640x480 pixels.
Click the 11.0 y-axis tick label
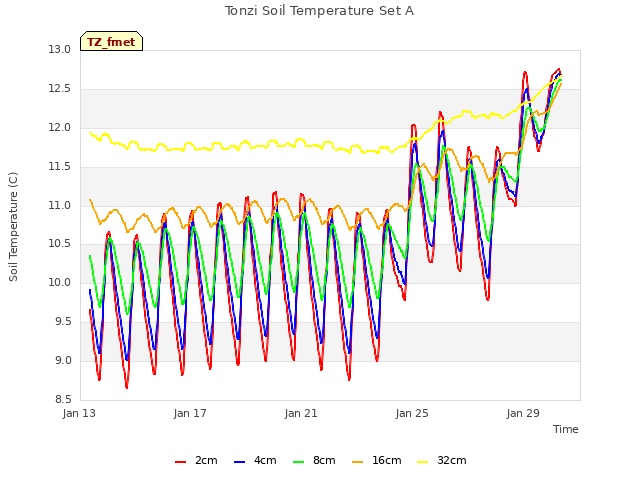(60, 205)
